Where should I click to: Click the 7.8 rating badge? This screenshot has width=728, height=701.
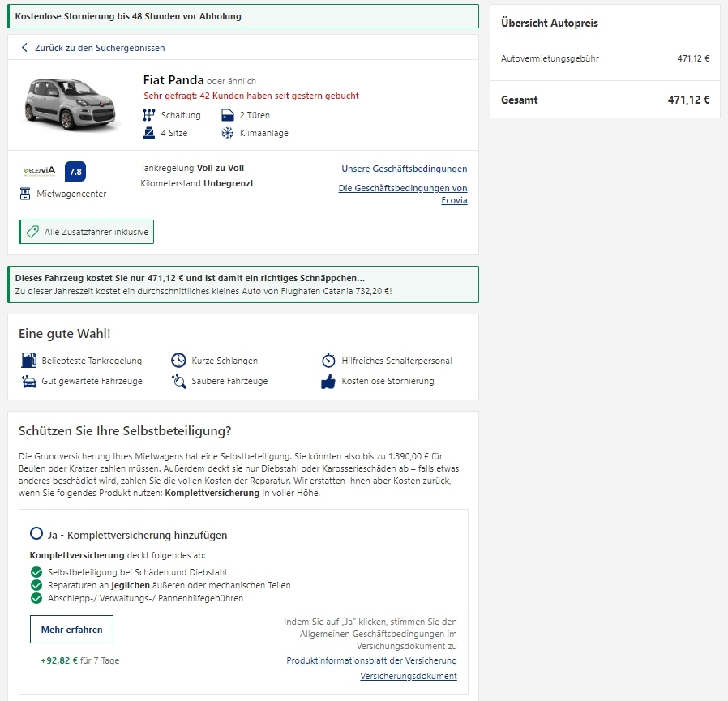75,172
